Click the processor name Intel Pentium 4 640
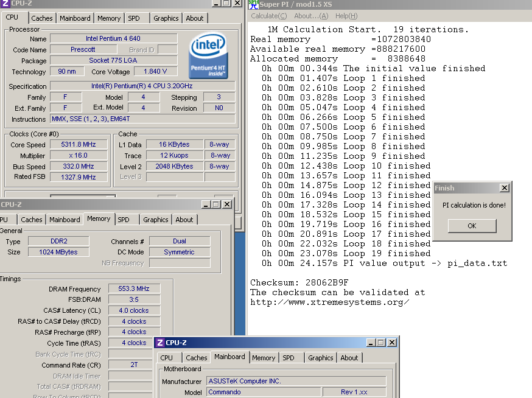Image resolution: width=532 pixels, height=398 pixels. (x=113, y=39)
